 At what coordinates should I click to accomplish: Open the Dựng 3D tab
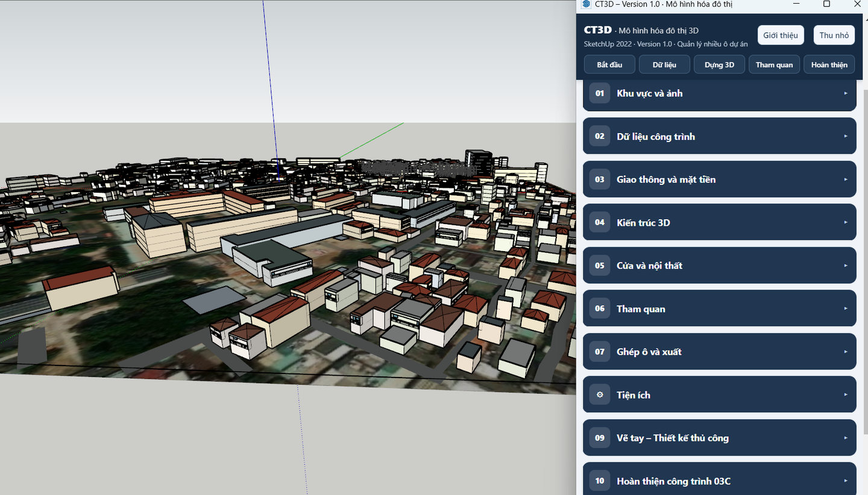pos(719,64)
